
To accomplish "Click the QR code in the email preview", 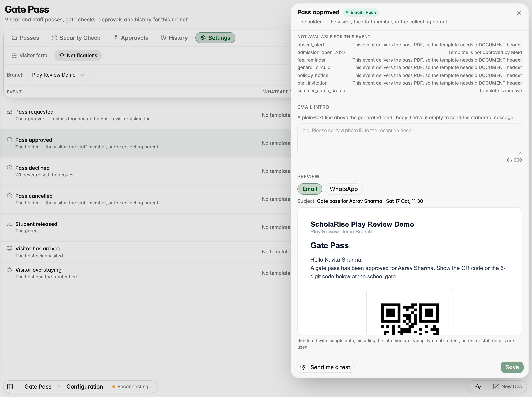I will coord(410,319).
